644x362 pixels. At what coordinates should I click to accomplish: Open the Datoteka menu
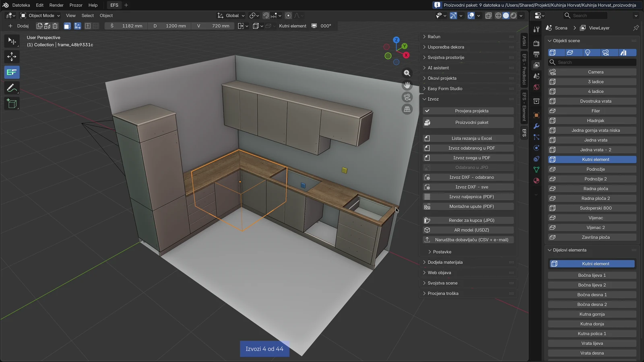pos(21,5)
